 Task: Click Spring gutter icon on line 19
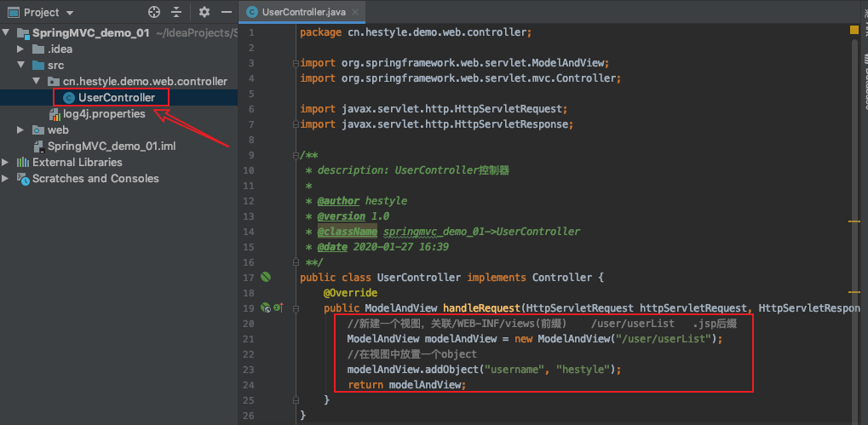(266, 307)
